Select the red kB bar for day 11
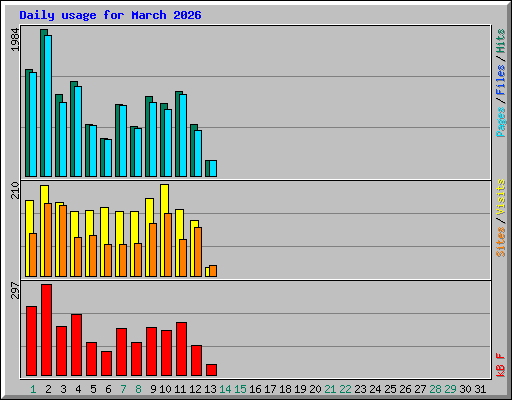 [x=181, y=349]
